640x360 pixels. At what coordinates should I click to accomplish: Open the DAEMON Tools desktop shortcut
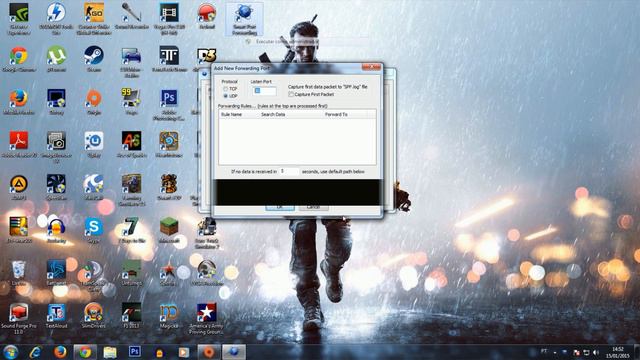click(x=56, y=18)
